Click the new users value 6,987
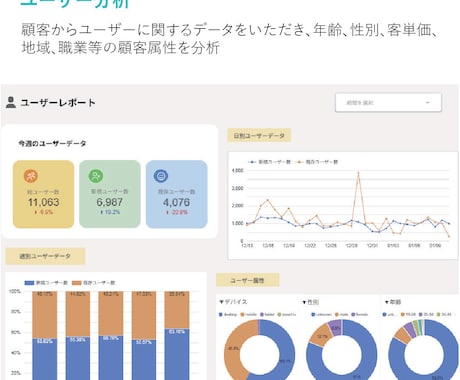Image resolution: width=460 pixels, height=380 pixels. (x=109, y=202)
